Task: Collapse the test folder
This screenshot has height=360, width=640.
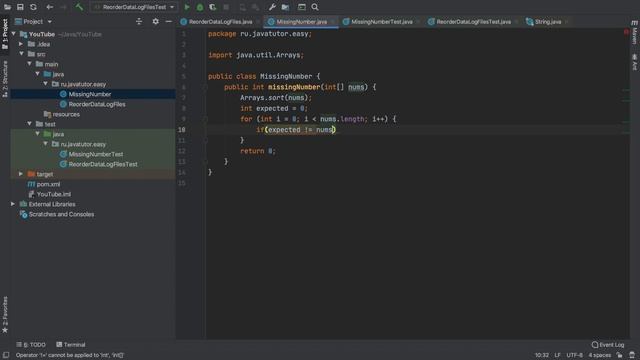Action: tap(29, 124)
